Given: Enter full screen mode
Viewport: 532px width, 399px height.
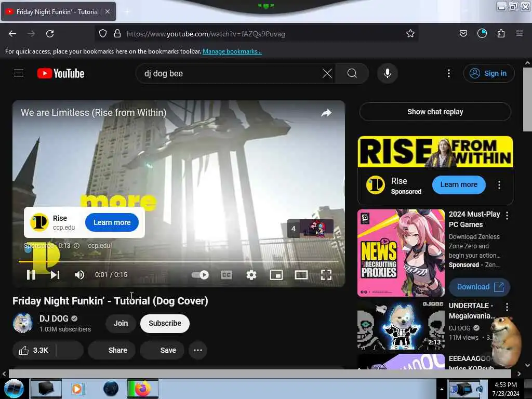Looking at the screenshot, I should pos(326,275).
